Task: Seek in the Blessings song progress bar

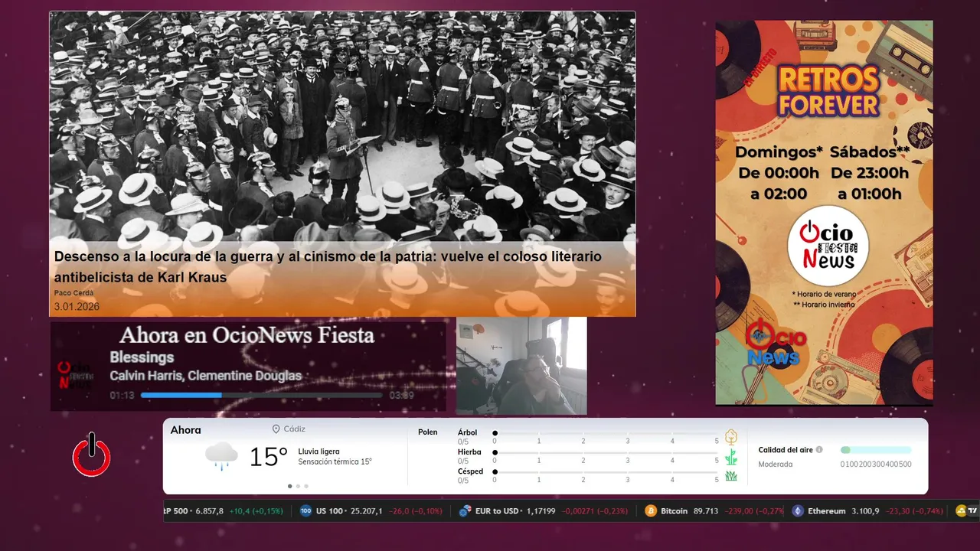Action: (261, 395)
